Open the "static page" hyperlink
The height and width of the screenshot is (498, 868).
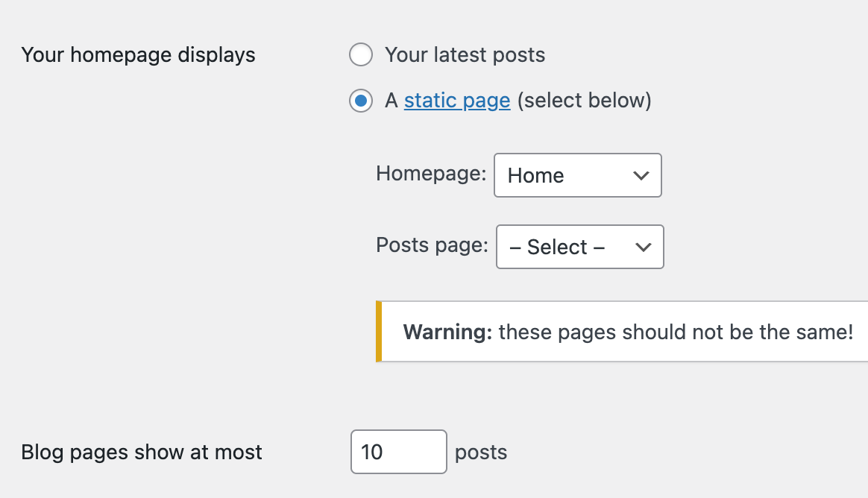[457, 101]
